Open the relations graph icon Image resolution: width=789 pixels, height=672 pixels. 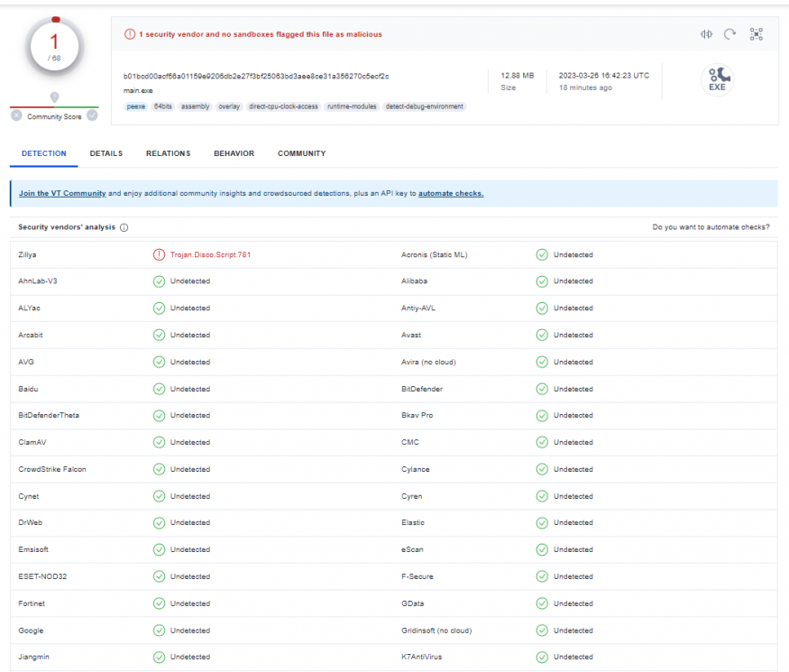757,34
